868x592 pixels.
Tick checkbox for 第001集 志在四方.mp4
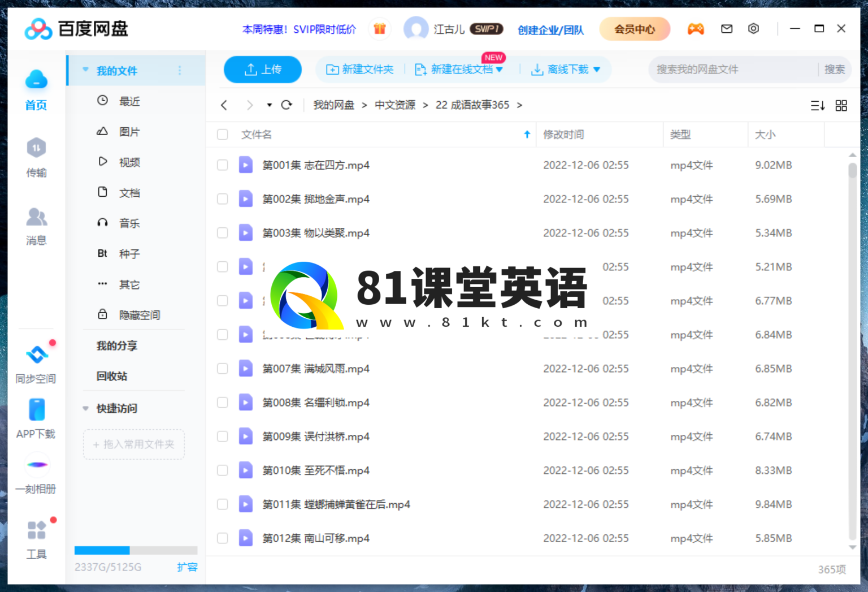[x=223, y=165]
